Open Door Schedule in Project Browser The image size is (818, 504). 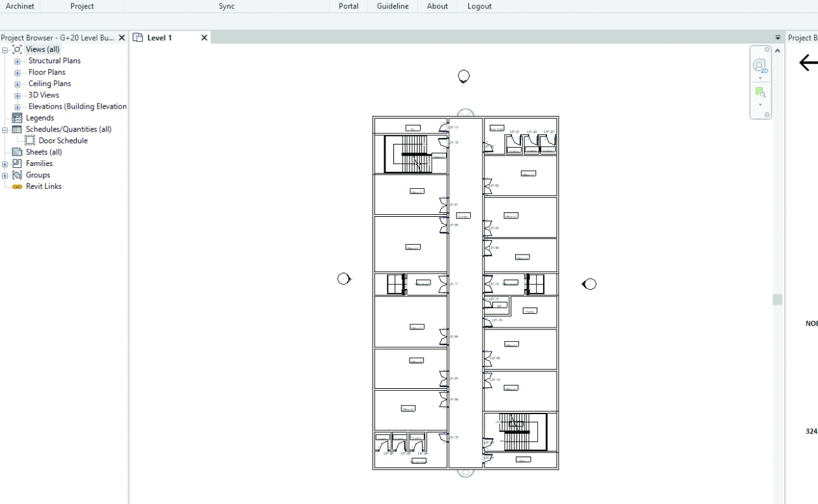63,141
